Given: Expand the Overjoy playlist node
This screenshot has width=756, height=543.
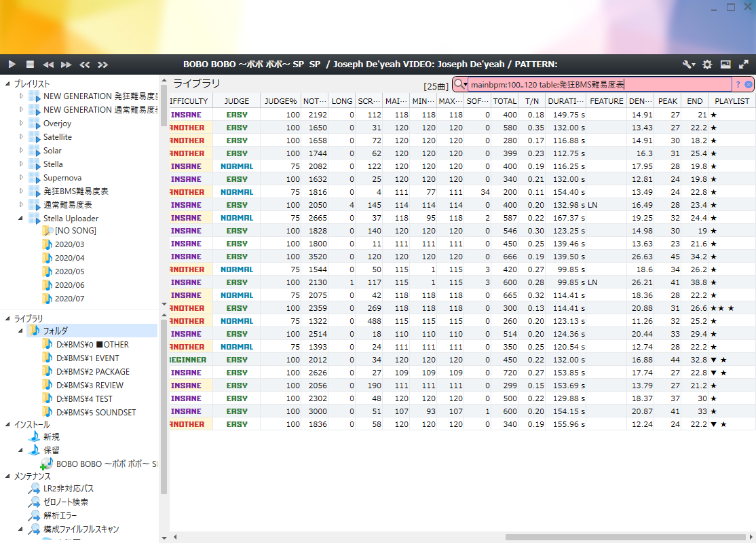Looking at the screenshot, I should (x=21, y=123).
